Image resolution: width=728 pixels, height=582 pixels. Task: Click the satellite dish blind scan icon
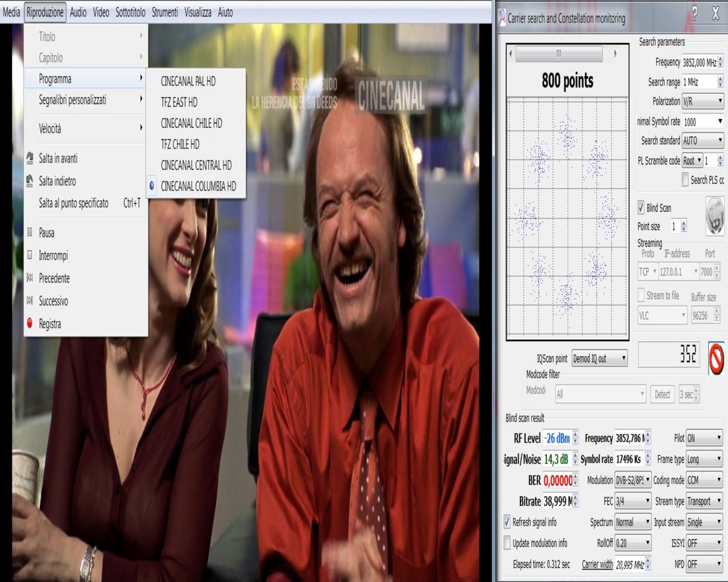[715, 215]
